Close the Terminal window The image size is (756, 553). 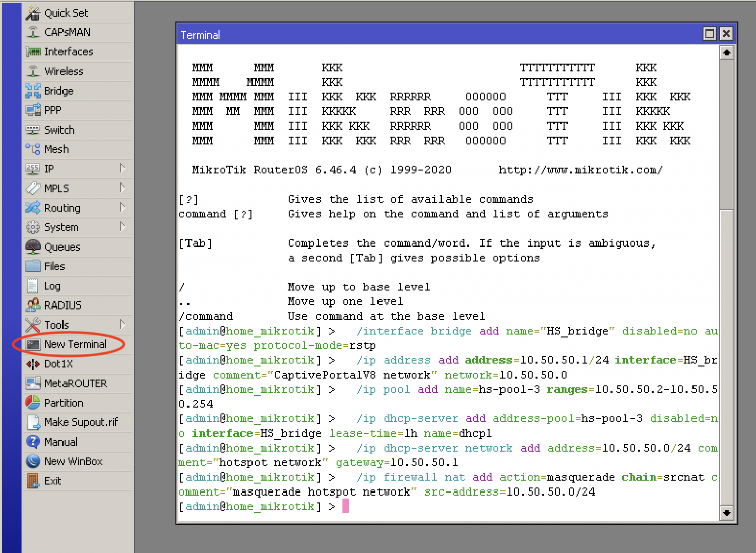tap(726, 34)
